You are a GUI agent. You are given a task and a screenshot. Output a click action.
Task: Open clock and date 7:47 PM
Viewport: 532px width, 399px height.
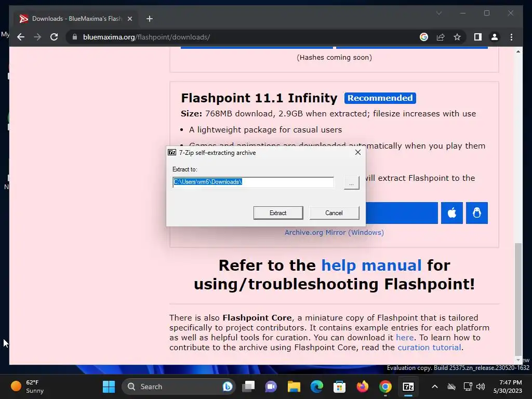tap(508, 387)
